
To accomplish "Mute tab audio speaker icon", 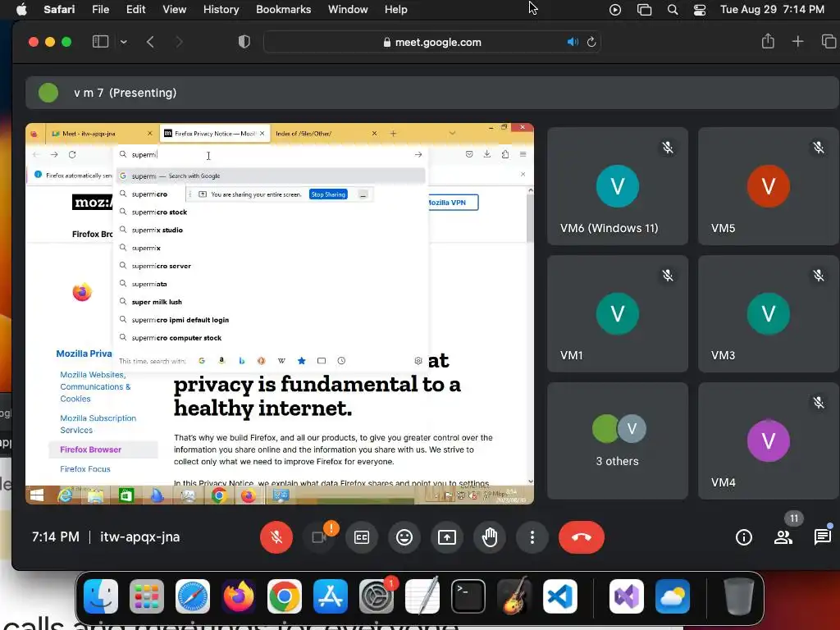I will click(573, 42).
